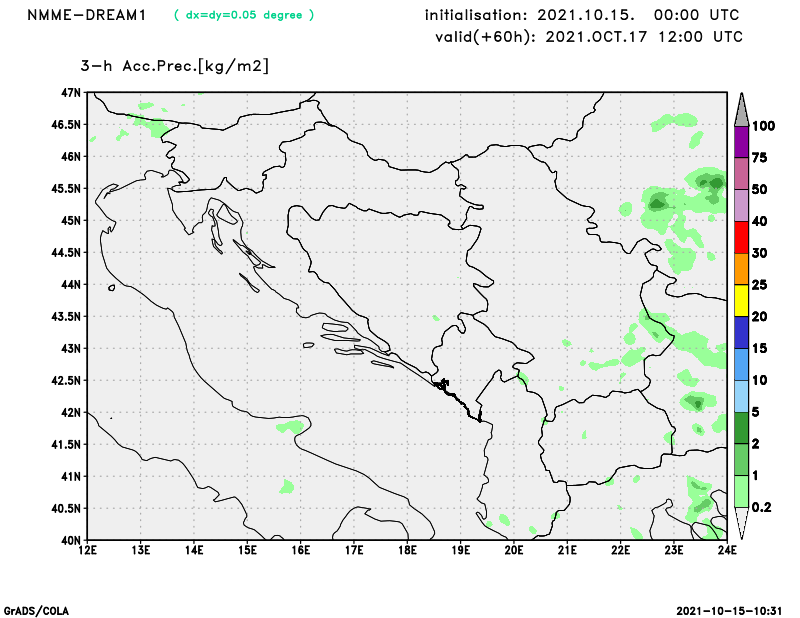Click the initialisation date text
Image resolution: width=800 pixels, height=618 pixels.
582,15
